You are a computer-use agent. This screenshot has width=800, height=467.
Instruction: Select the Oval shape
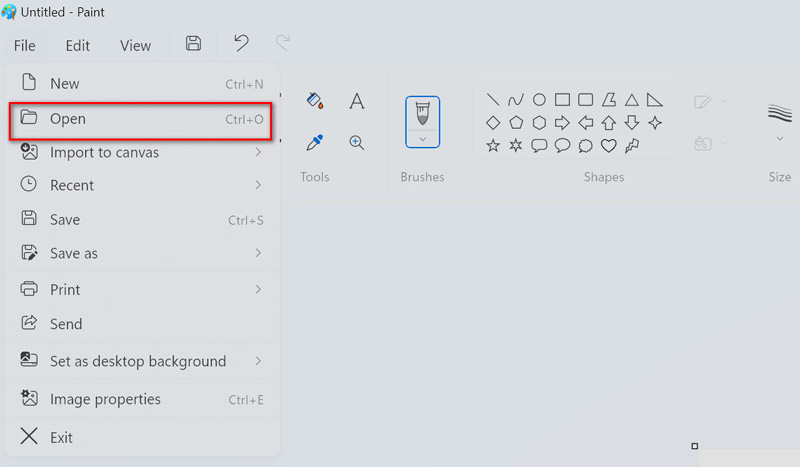[x=539, y=100]
